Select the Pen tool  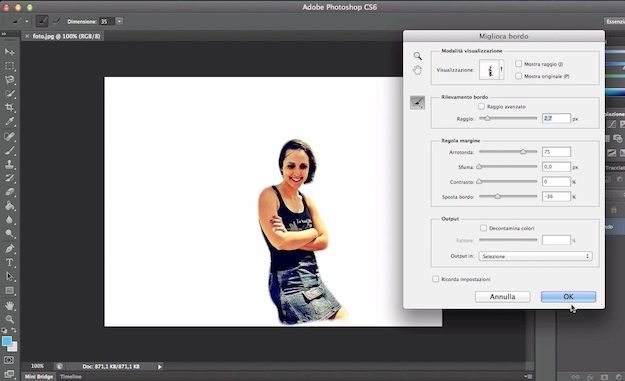click(x=10, y=249)
